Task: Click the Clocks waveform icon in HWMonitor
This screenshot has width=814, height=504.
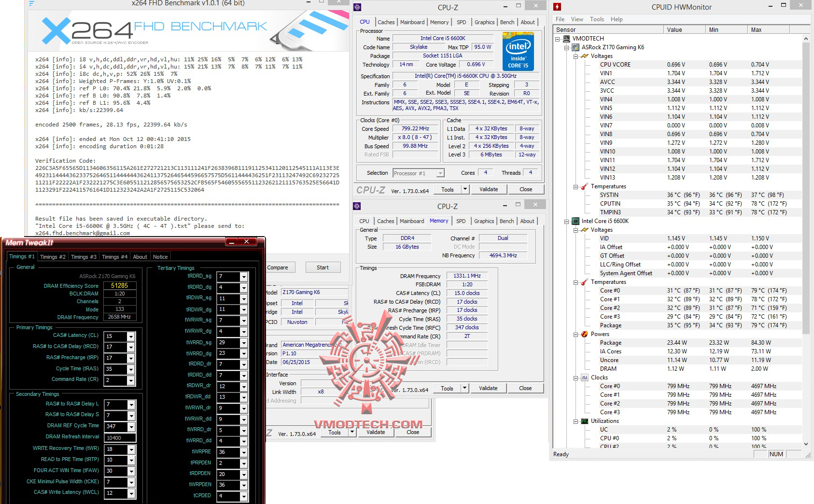Action: 585,378
